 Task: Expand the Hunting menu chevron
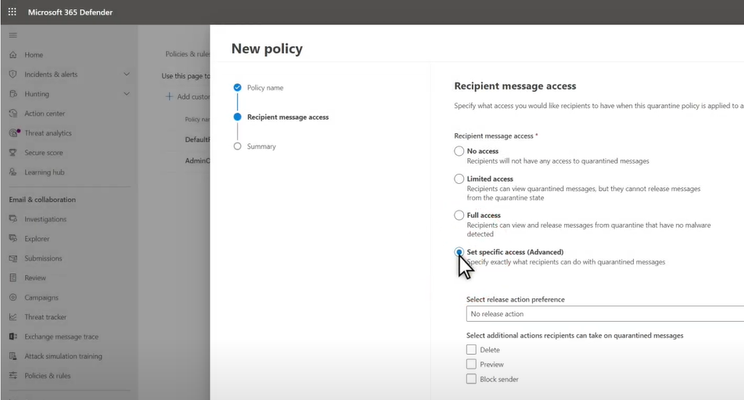[x=127, y=94]
